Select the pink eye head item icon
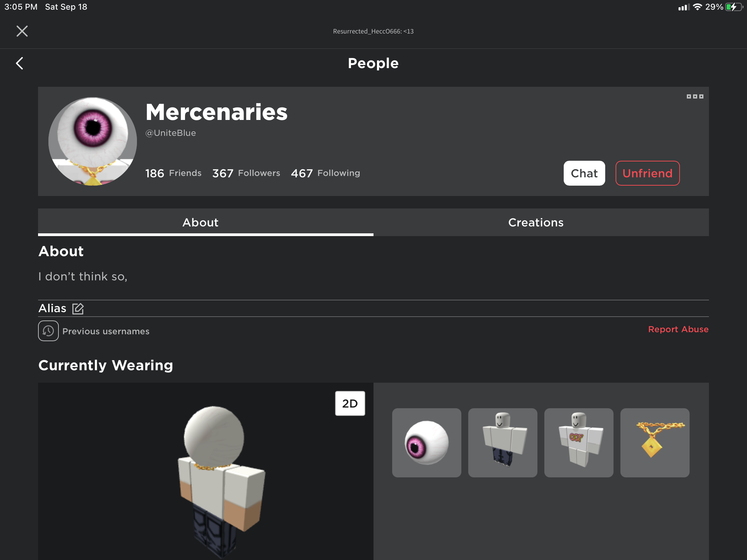The width and height of the screenshot is (747, 560). [x=426, y=443]
